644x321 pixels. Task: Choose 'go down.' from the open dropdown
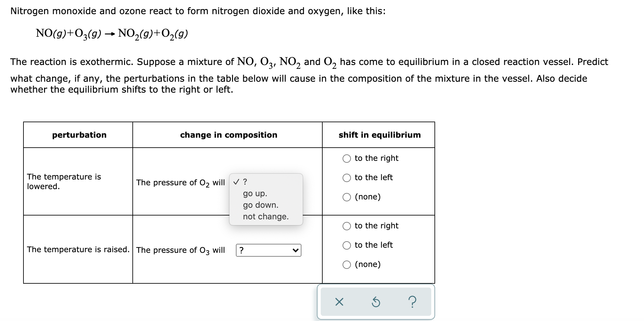coord(260,205)
